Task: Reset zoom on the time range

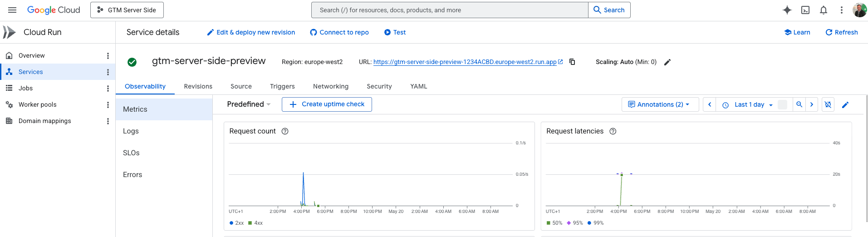Action: coord(799,104)
